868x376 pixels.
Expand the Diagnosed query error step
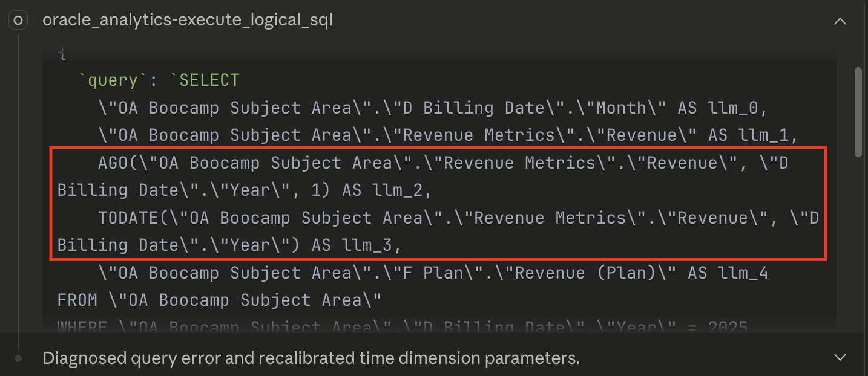click(840, 358)
